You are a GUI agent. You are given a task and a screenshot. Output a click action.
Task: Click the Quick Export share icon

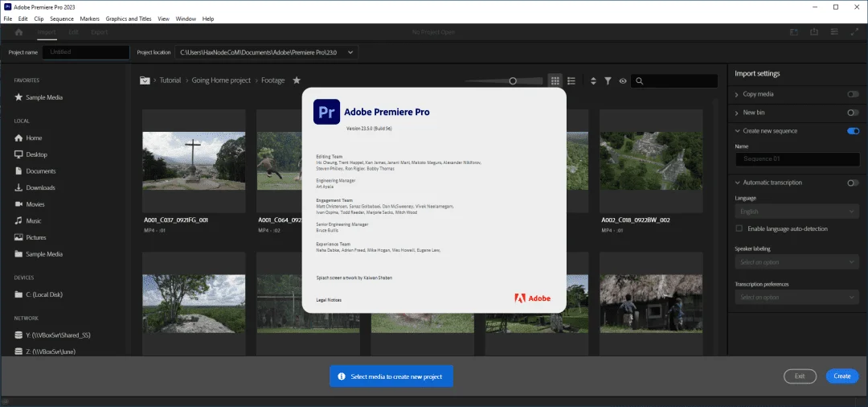coord(813,32)
